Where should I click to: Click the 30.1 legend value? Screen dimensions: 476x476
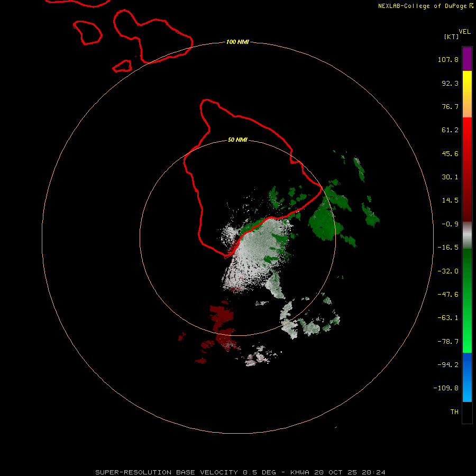tap(450, 177)
